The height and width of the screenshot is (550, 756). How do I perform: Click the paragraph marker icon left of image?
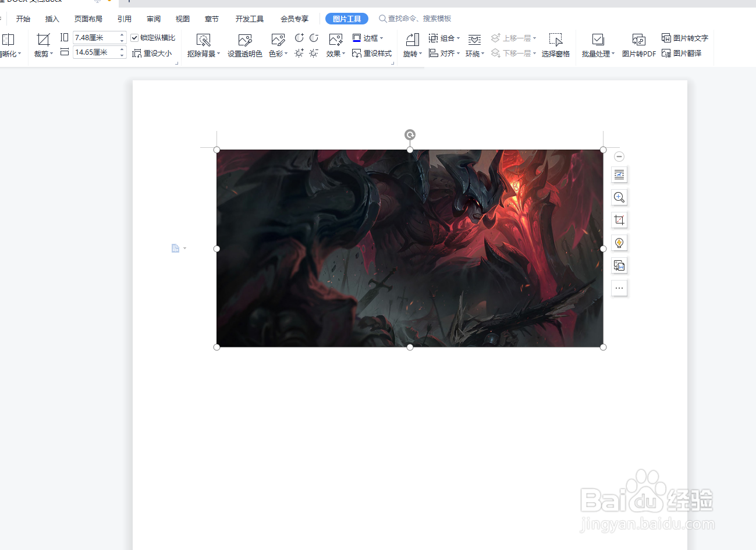tap(175, 249)
